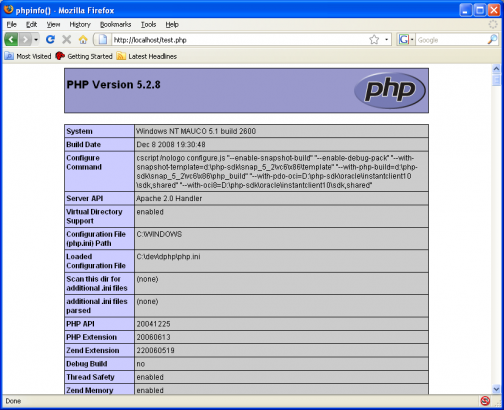Click the 20060613 value
The image size is (504, 410).
point(153,337)
